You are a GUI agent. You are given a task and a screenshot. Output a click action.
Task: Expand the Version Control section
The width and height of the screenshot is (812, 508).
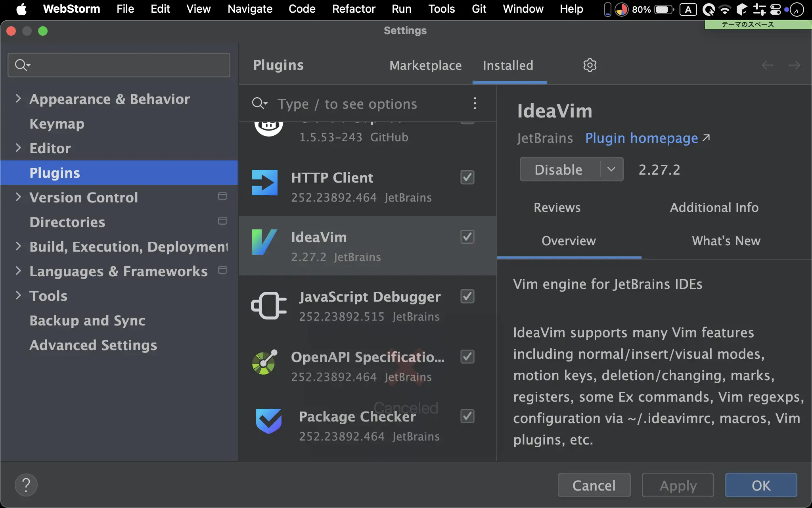[x=18, y=197]
